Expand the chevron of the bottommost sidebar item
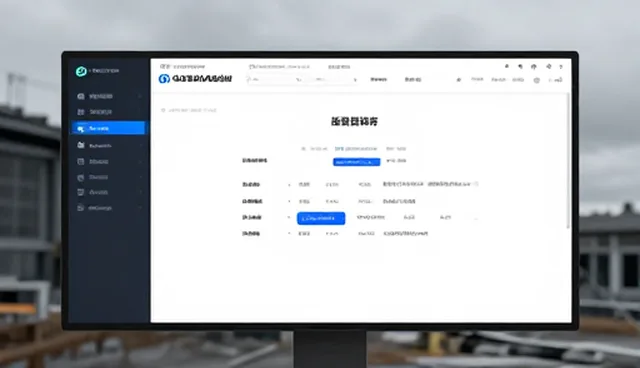 pos(140,208)
